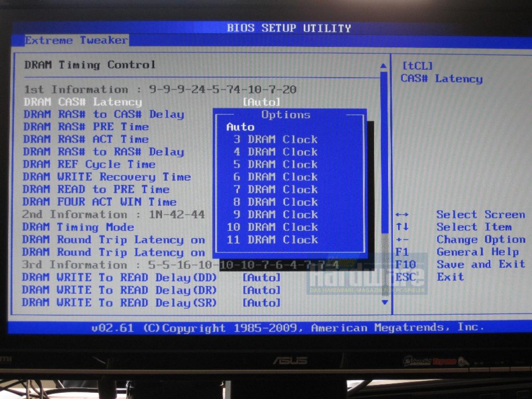Open [Auto] value for Delay(DR)

(261, 290)
